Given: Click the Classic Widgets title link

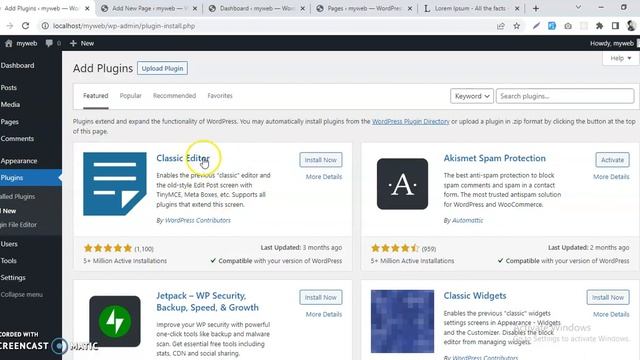Looking at the screenshot, I should pos(475,296).
